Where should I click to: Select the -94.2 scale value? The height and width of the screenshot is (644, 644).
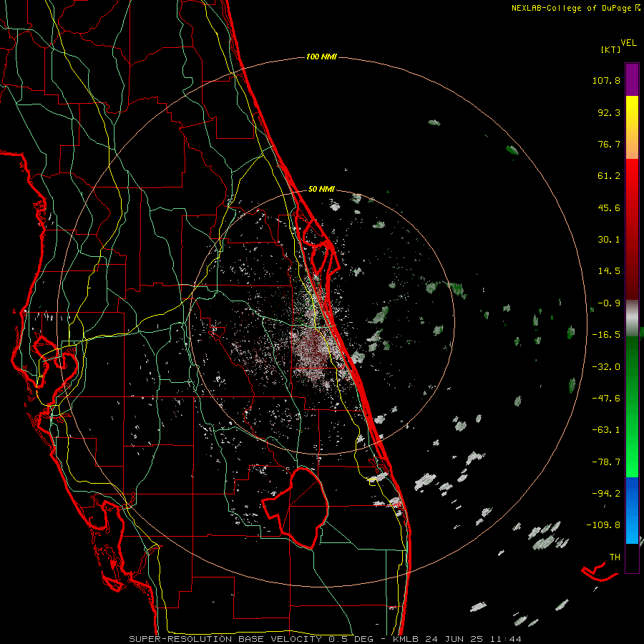(x=606, y=493)
